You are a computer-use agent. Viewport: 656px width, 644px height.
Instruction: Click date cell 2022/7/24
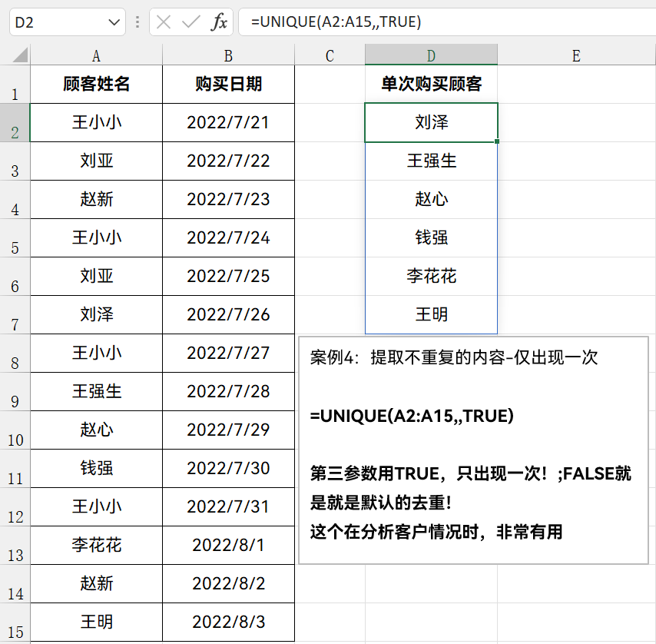point(228,238)
